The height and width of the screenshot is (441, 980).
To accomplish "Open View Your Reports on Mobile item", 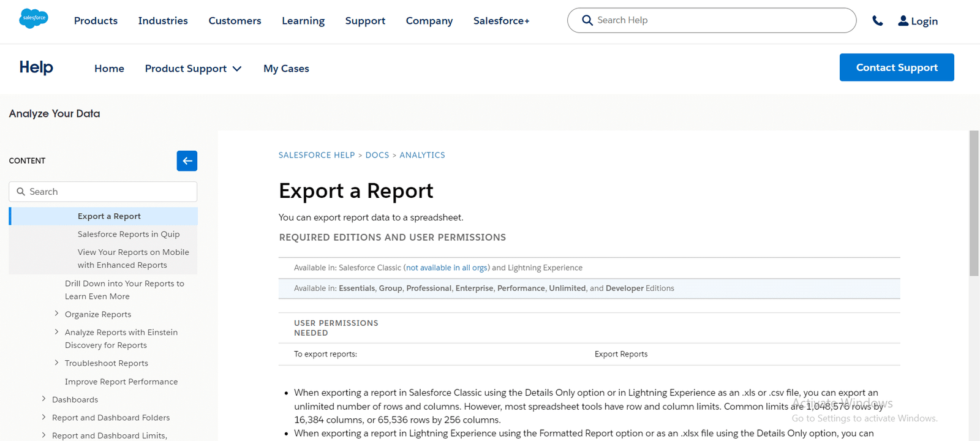I will point(134,258).
